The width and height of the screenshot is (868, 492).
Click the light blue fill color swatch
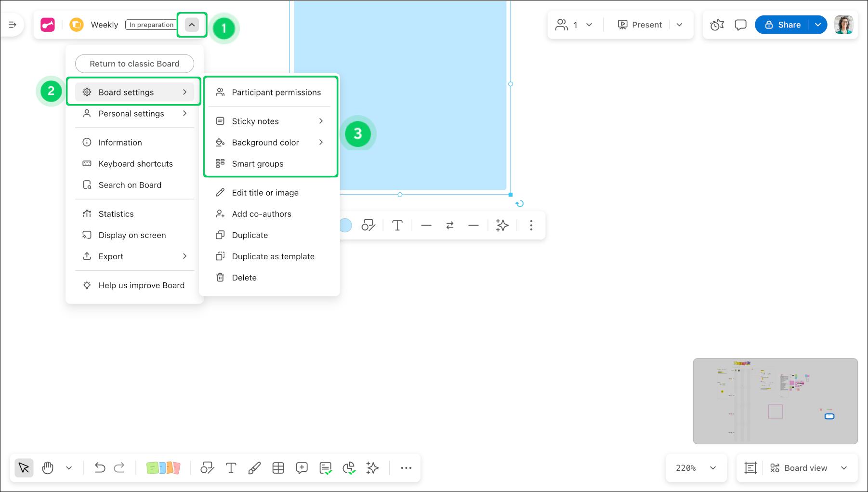(x=345, y=226)
